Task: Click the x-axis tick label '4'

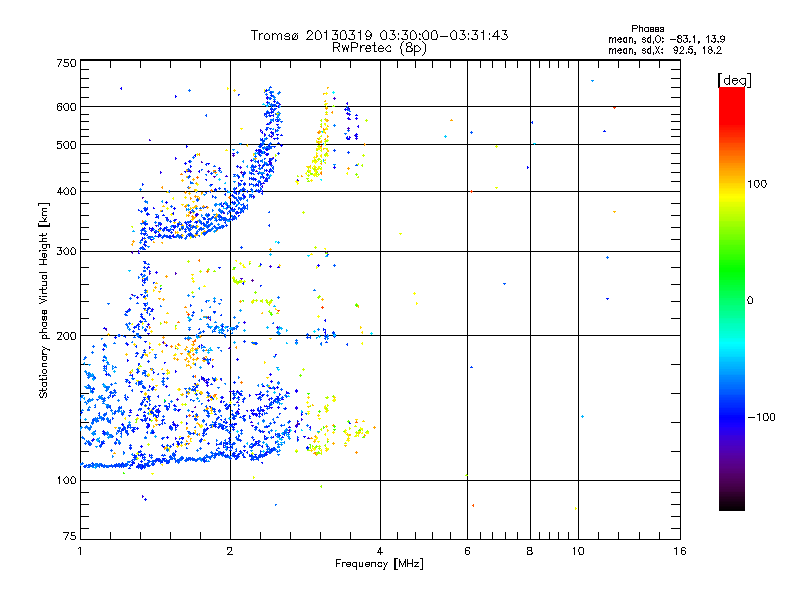Action: point(380,551)
